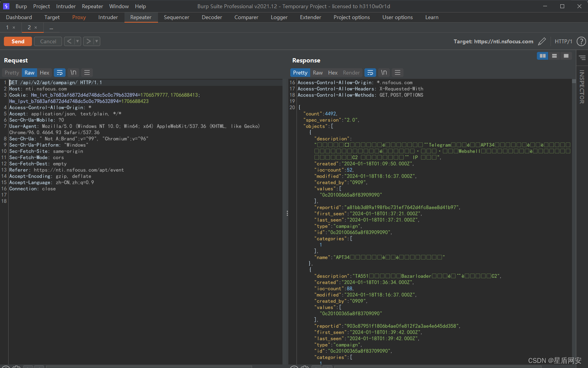Switch to Extender tab
The height and width of the screenshot is (368, 588).
point(311,17)
